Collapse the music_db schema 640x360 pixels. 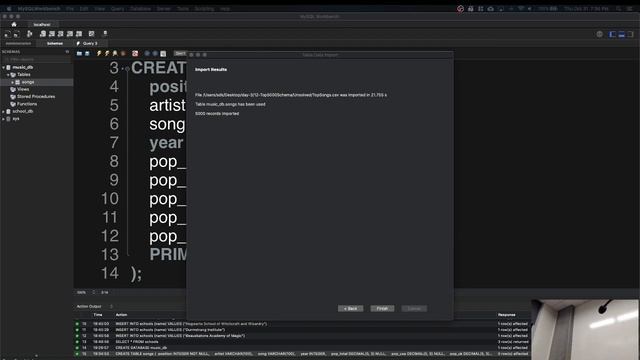click(4, 67)
